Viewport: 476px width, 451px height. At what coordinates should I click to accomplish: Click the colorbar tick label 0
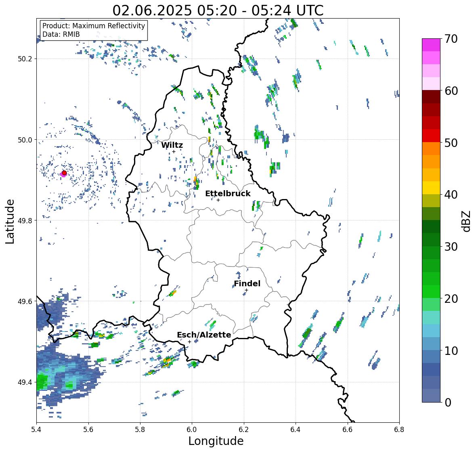click(448, 402)
